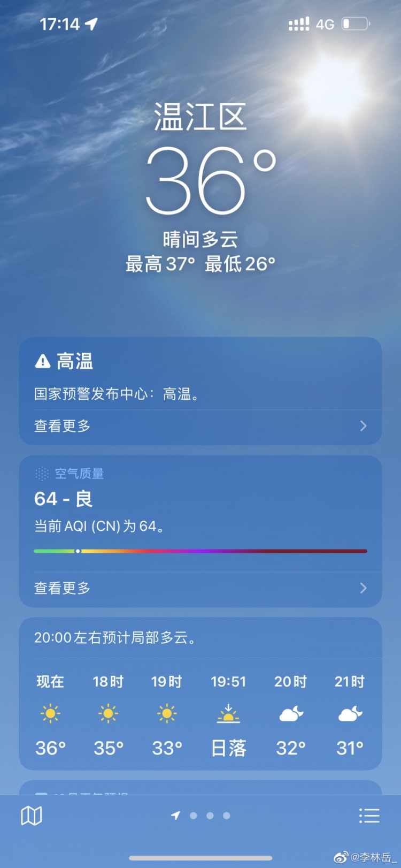
Task: Tap the 19时 hourly forecast entry
Action: 167,715
